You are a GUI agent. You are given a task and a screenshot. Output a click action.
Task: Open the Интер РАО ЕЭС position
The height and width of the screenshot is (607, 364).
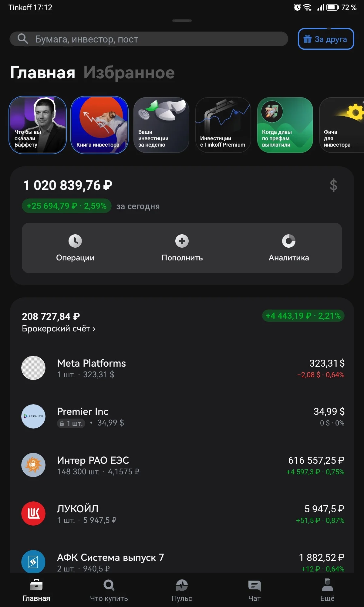tap(182, 465)
